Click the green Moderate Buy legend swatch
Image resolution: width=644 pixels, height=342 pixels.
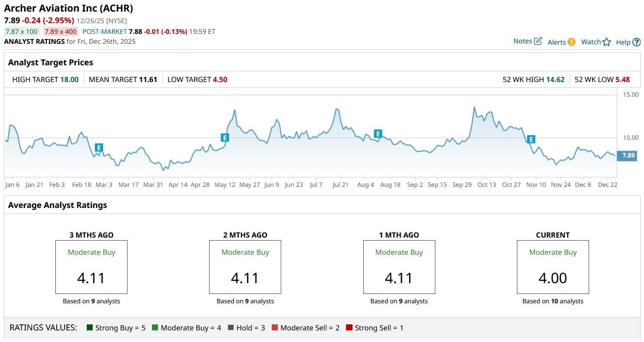point(155,328)
